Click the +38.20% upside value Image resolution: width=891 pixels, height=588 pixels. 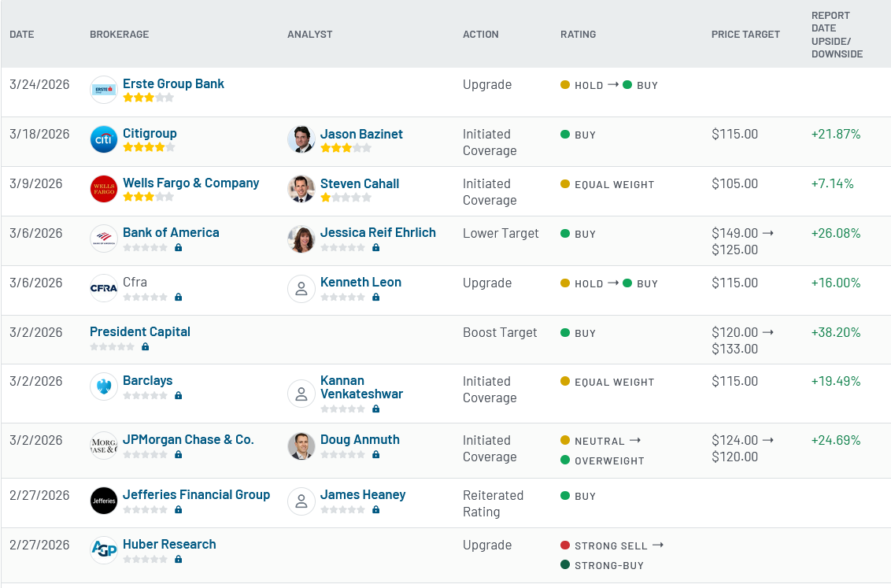(x=836, y=332)
